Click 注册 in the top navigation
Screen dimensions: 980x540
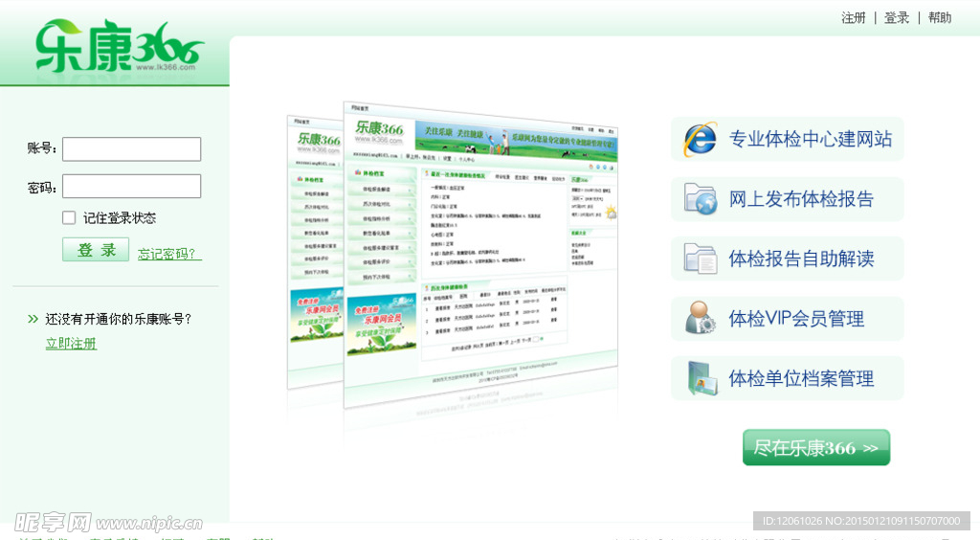pyautogui.click(x=853, y=17)
